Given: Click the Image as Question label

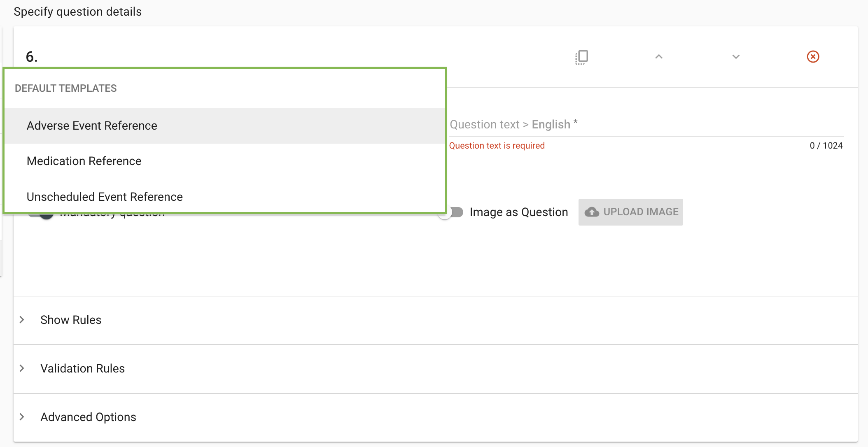Looking at the screenshot, I should pyautogui.click(x=518, y=212).
